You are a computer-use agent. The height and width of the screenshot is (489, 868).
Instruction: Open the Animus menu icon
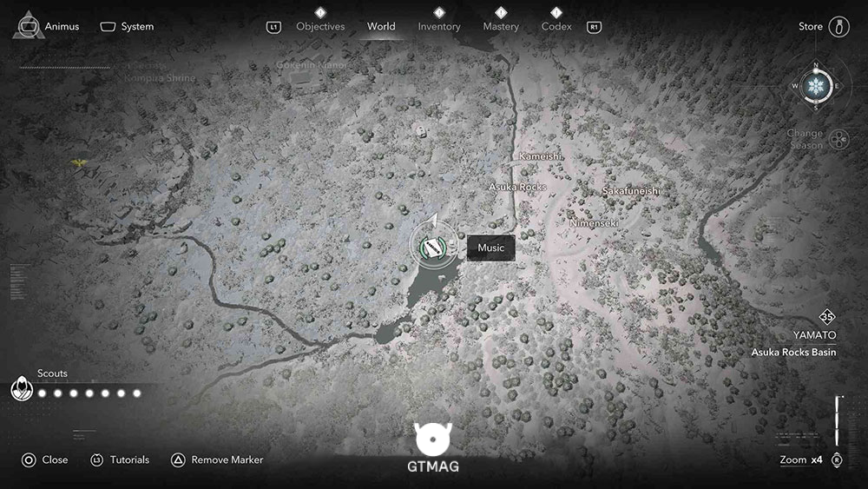click(x=29, y=25)
